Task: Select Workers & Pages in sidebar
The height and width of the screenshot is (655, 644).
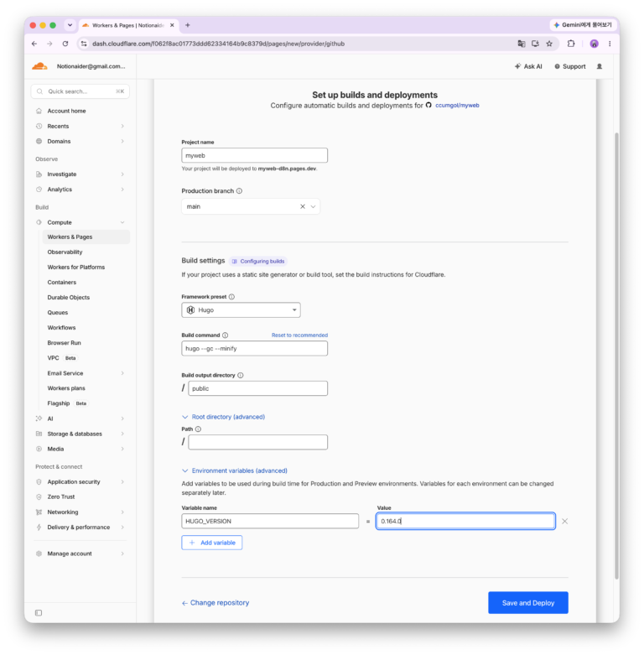Action: 86,237
